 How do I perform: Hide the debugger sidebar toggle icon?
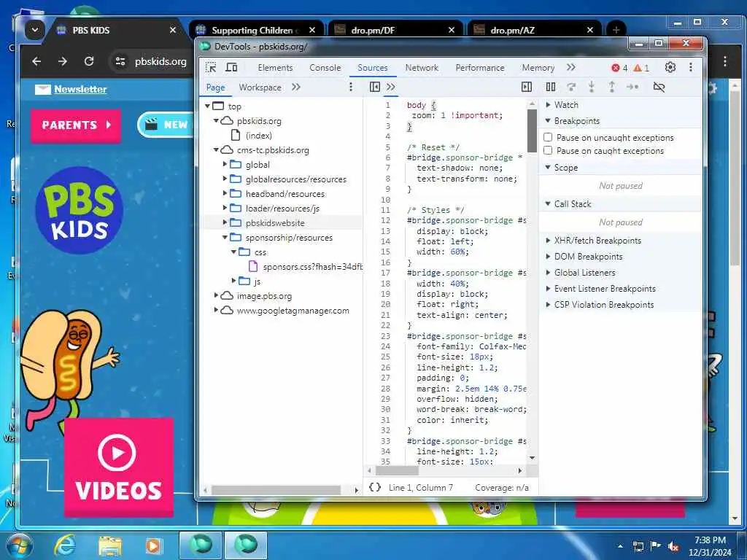[527, 87]
